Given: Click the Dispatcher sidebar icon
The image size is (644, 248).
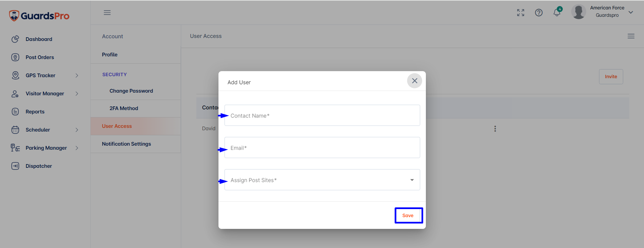Looking at the screenshot, I should coord(15,166).
